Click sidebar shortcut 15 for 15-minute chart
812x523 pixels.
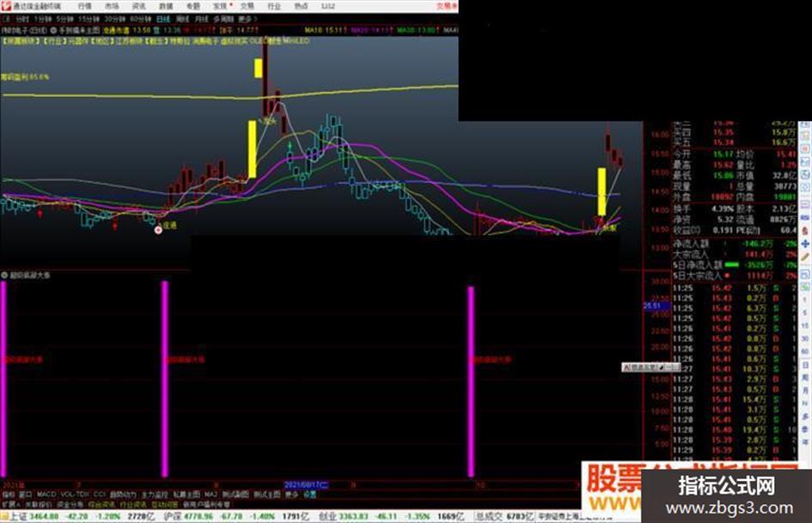coord(805,325)
